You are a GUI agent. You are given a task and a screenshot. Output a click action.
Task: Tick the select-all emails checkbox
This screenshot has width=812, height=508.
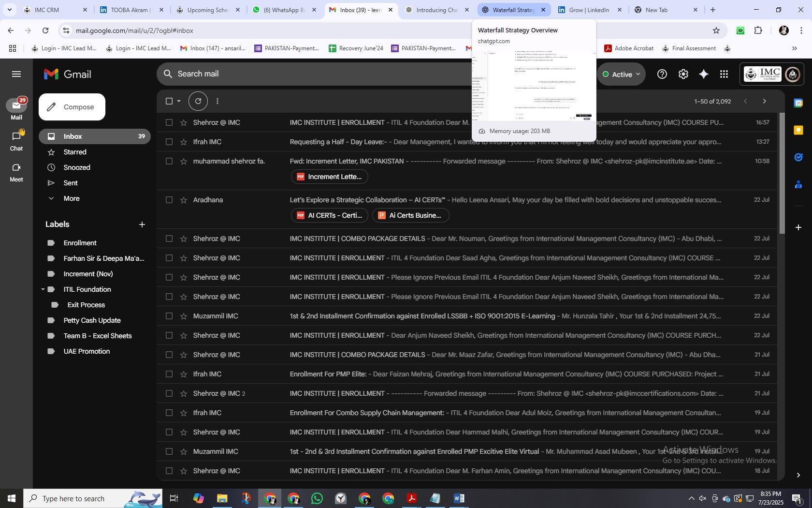(x=169, y=101)
